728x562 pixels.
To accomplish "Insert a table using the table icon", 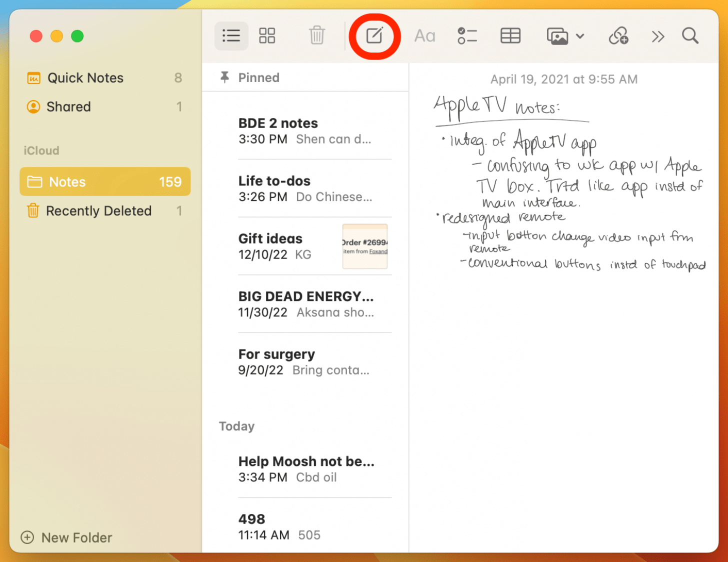I will pyautogui.click(x=510, y=35).
